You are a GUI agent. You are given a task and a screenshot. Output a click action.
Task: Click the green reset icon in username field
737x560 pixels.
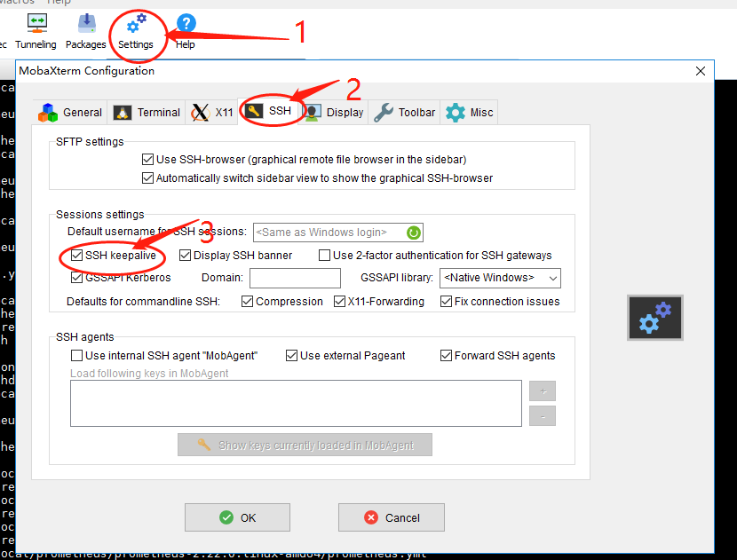[414, 233]
